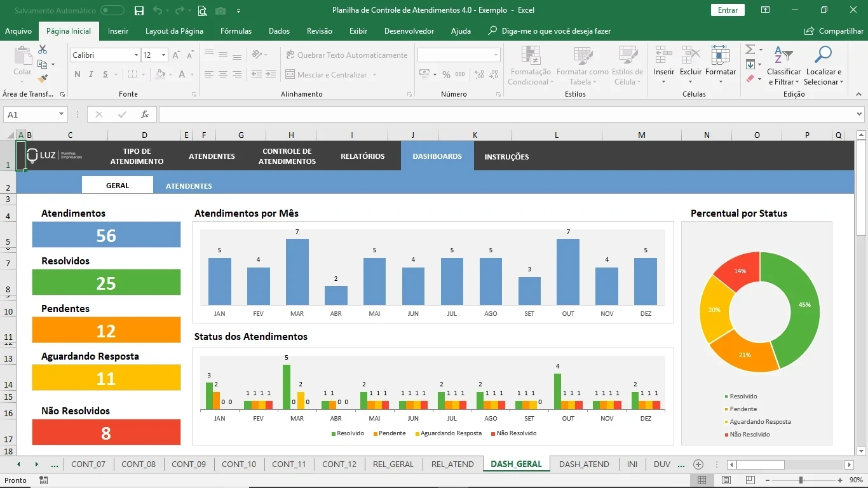868x488 pixels.
Task: Toggle the Salvamento Automático switch
Action: 112,10
